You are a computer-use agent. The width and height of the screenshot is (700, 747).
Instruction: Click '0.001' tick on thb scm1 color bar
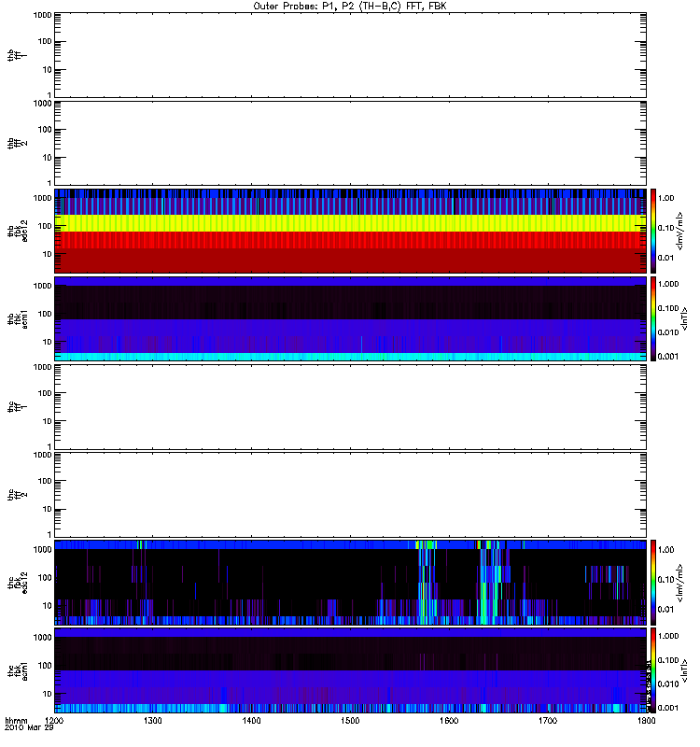668,357
